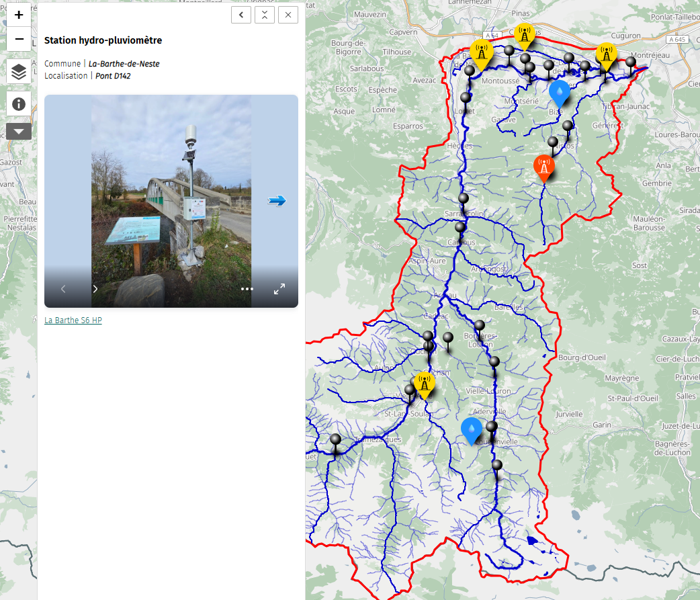
Task: Select blue water drop marker near Loudenvielle
Action: pos(471,429)
